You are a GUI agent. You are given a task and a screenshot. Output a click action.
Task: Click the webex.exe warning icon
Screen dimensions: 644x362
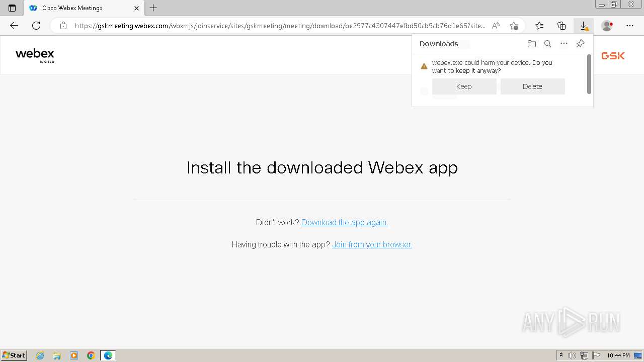[x=424, y=66]
